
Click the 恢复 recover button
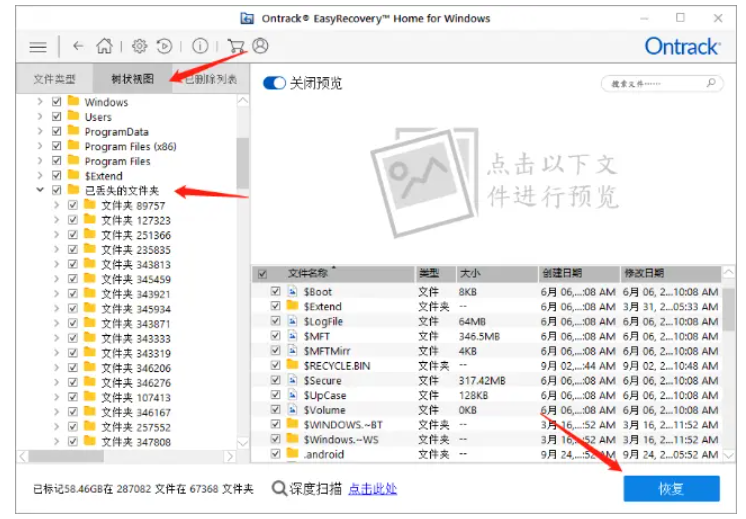(x=671, y=489)
